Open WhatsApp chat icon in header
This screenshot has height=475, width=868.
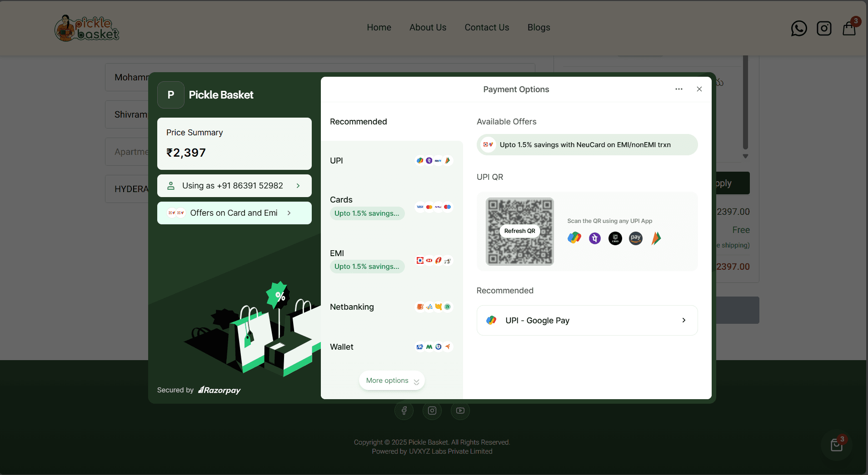[x=798, y=28]
